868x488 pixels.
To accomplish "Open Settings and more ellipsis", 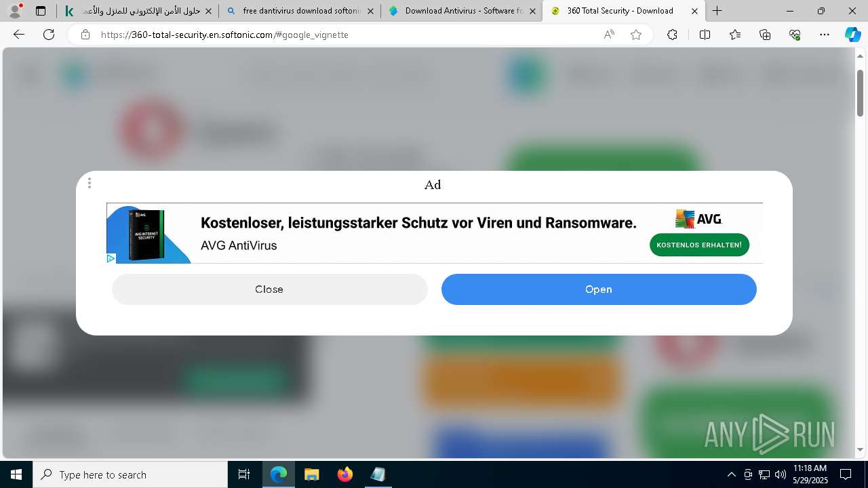I will [x=825, y=35].
